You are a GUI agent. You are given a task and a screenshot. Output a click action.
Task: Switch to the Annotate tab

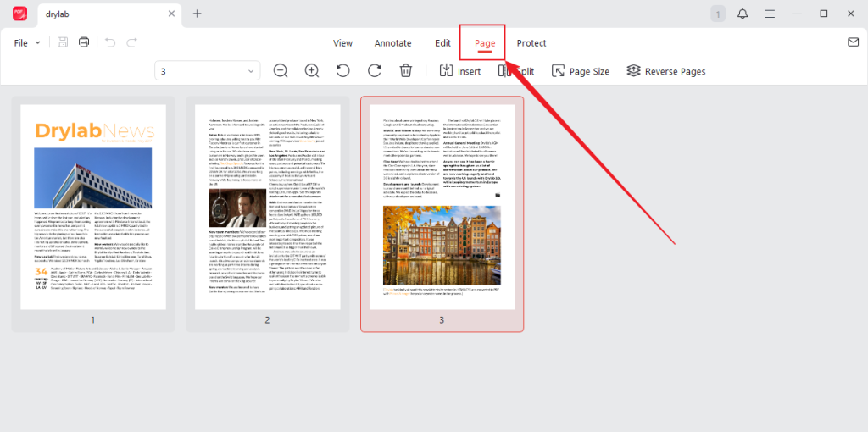pyautogui.click(x=393, y=43)
